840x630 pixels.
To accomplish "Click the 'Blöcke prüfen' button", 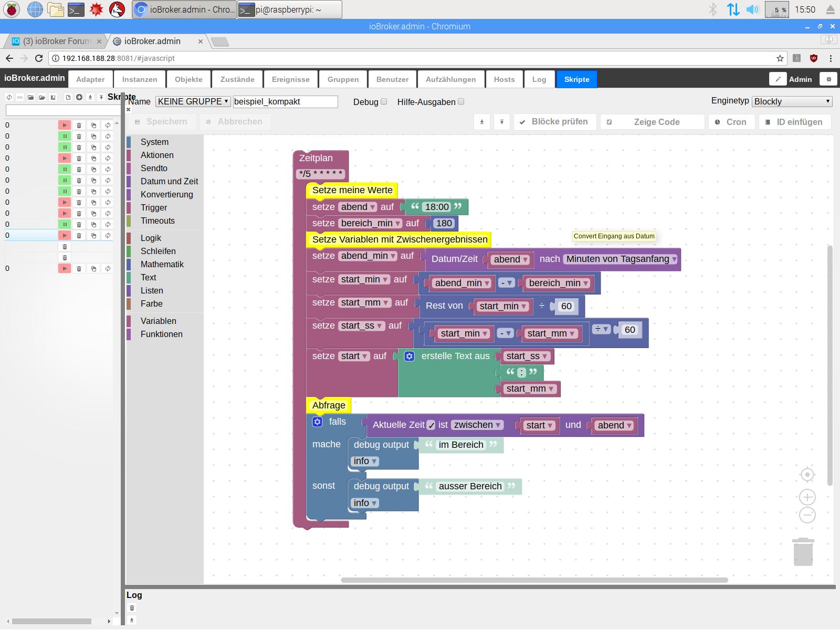I will tap(554, 122).
